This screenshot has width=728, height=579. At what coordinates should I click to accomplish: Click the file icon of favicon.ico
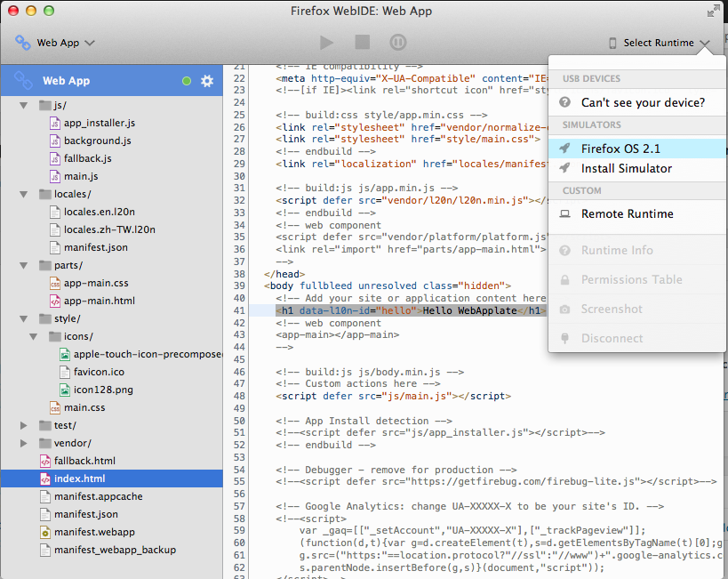[65, 372]
